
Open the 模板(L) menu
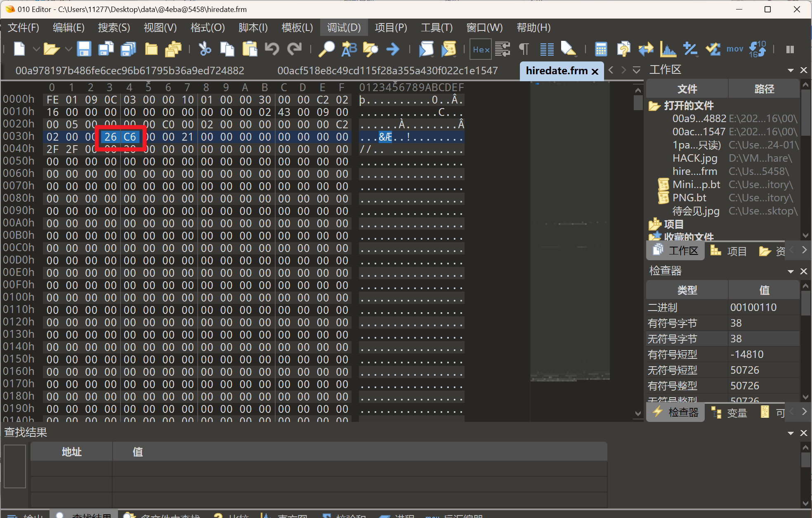[x=297, y=28]
